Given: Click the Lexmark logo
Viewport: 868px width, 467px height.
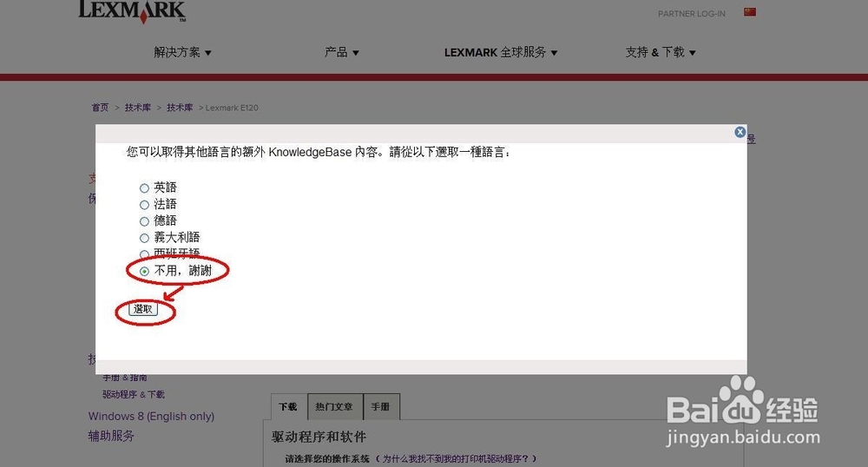Looking at the screenshot, I should click(x=132, y=11).
